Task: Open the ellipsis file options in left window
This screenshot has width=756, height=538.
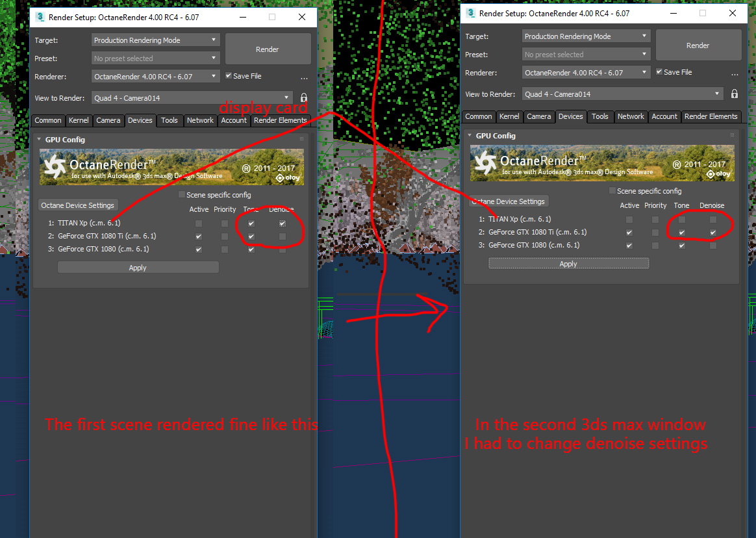Action: [x=304, y=77]
